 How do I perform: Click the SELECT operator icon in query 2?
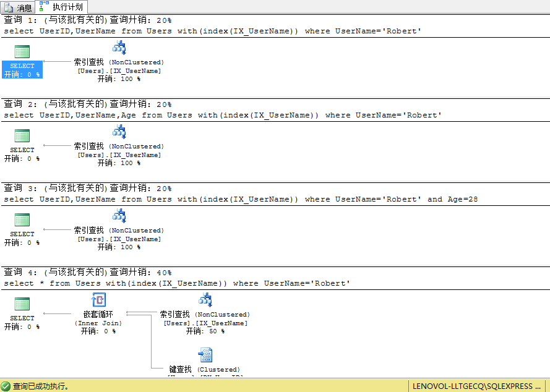click(x=22, y=136)
